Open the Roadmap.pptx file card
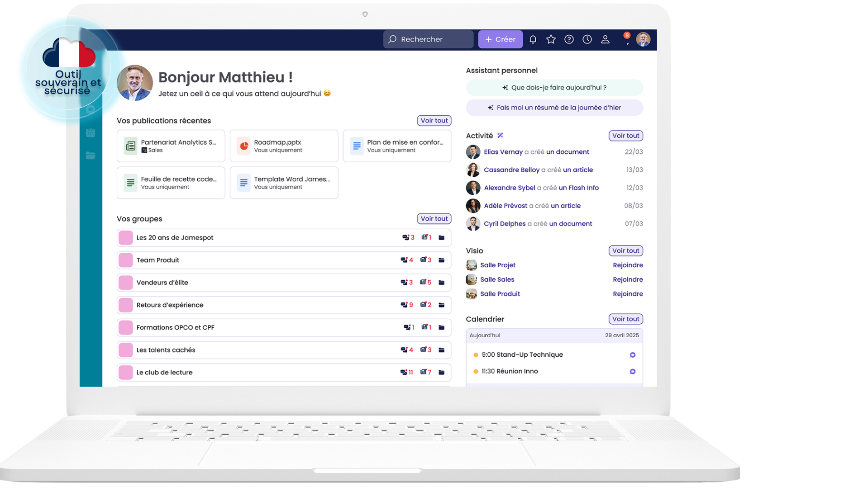This screenshot has width=868, height=491. click(284, 146)
